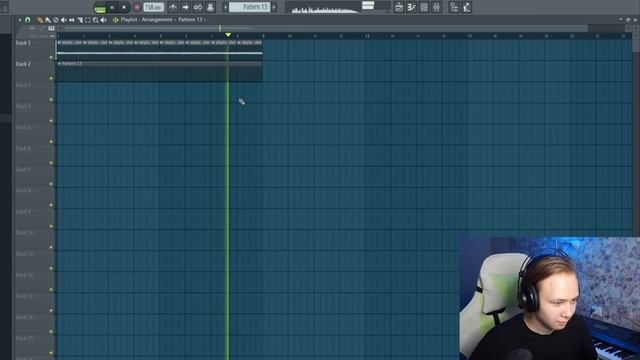Click bar 9 on the timeline ruler
The height and width of the screenshot is (360, 640).
click(264, 36)
